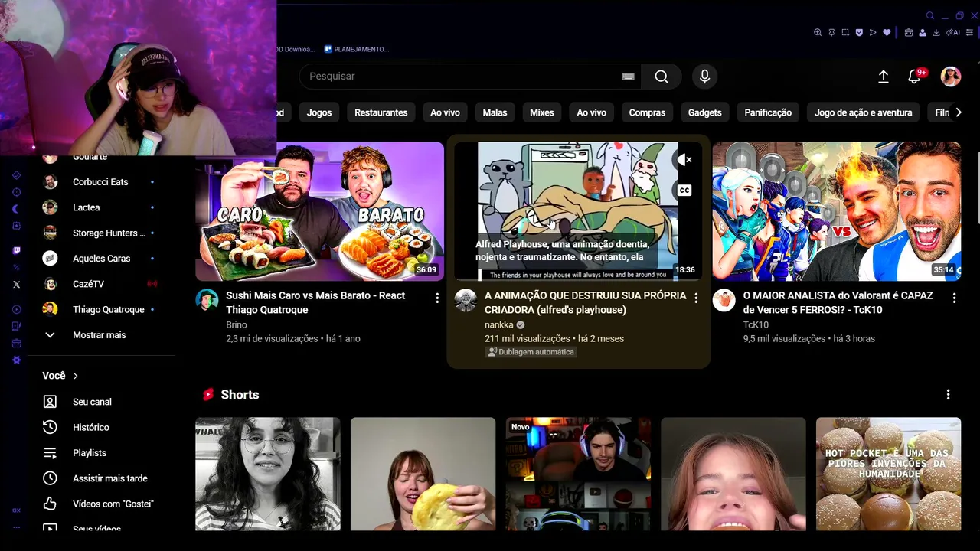
Task: Expand the Você section chevron
Action: click(x=75, y=376)
